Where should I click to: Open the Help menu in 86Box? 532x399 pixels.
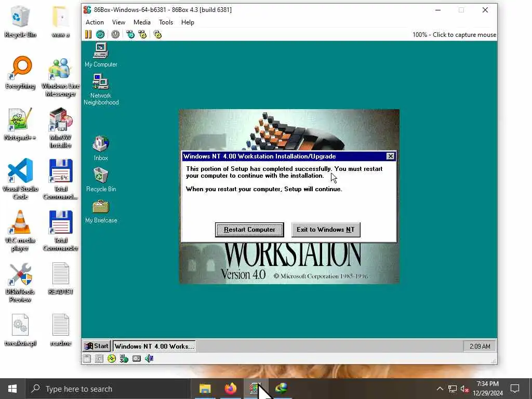tap(188, 22)
